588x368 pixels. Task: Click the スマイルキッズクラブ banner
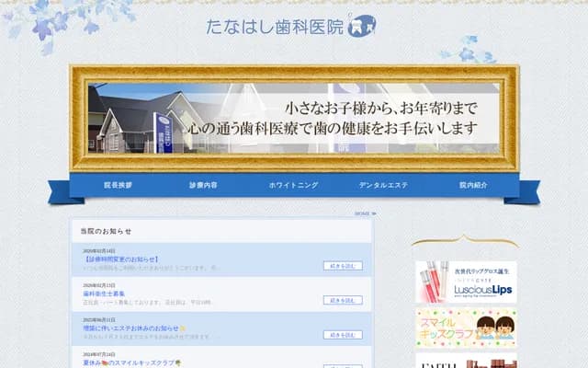(466, 328)
